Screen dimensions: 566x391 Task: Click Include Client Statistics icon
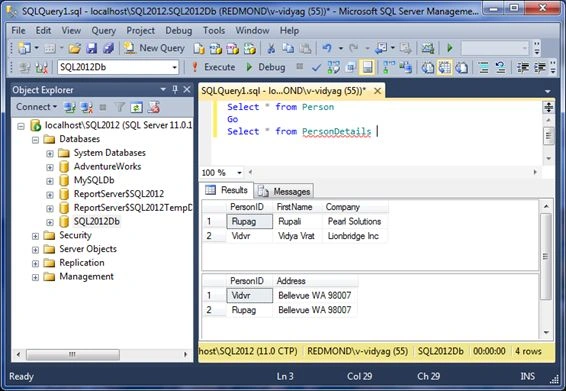pos(406,67)
